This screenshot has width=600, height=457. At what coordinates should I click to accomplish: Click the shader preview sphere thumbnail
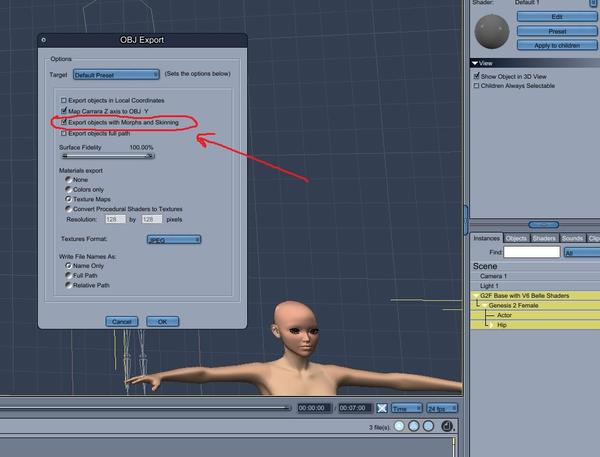[x=492, y=31]
